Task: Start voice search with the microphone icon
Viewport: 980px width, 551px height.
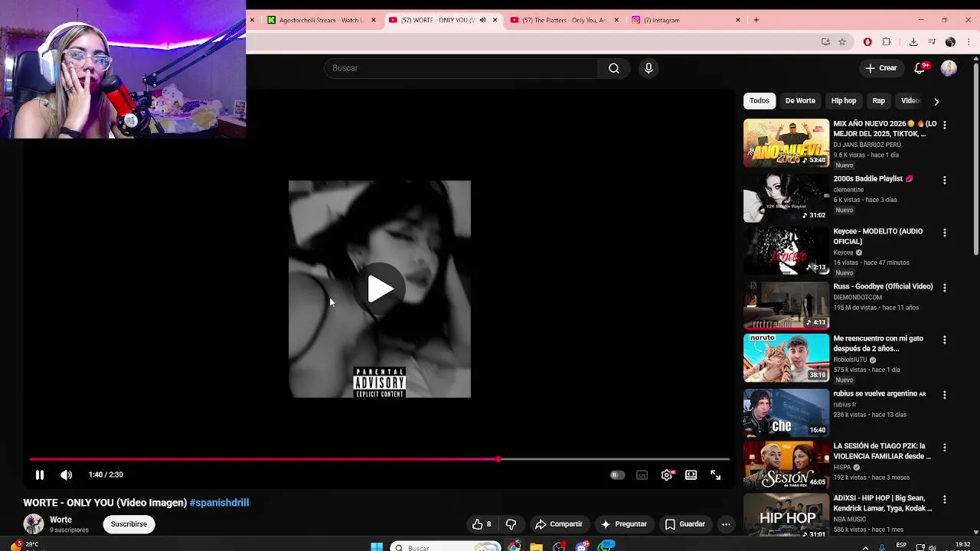Action: pos(648,68)
